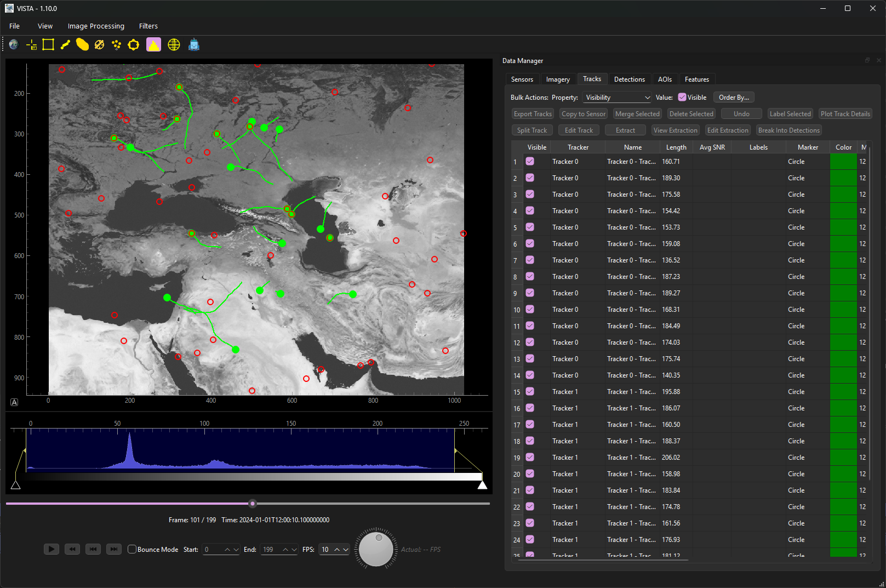Toggle the bulk Visible value checkbox
886x588 pixels.
[682, 97]
